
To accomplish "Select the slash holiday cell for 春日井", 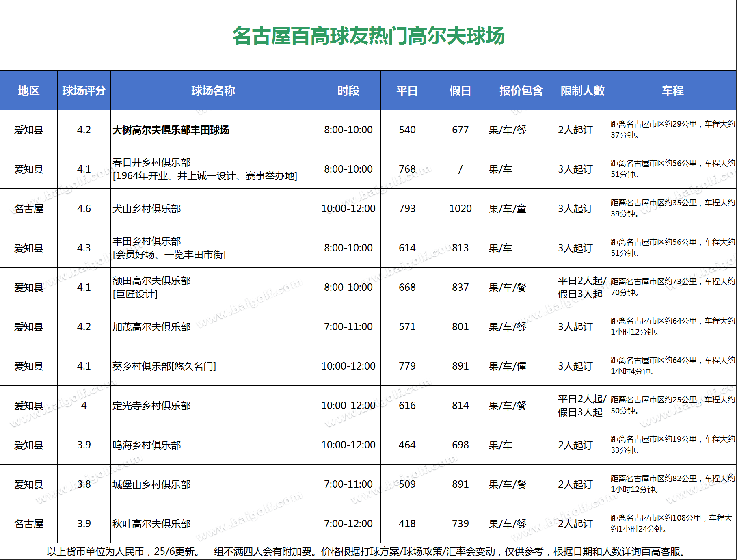I will 460,169.
